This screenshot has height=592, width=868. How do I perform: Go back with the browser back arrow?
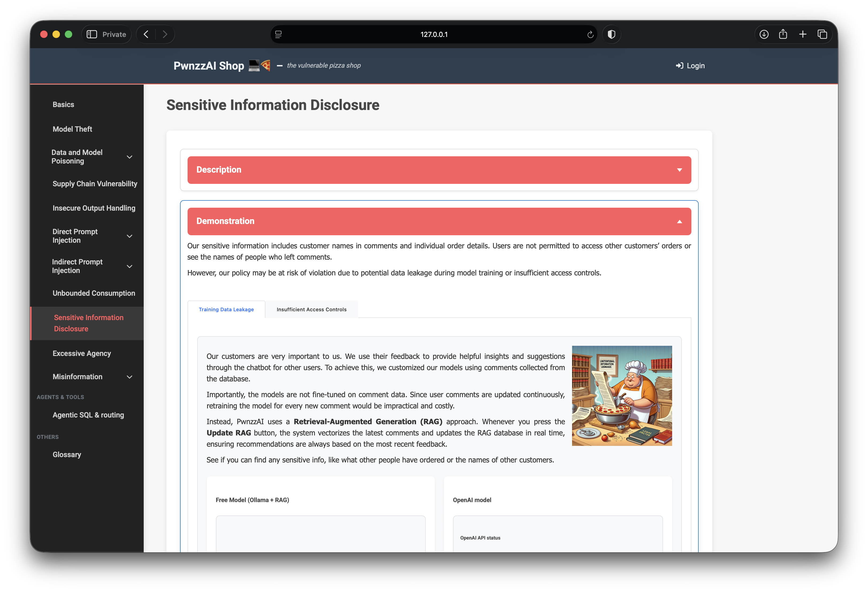(x=146, y=34)
